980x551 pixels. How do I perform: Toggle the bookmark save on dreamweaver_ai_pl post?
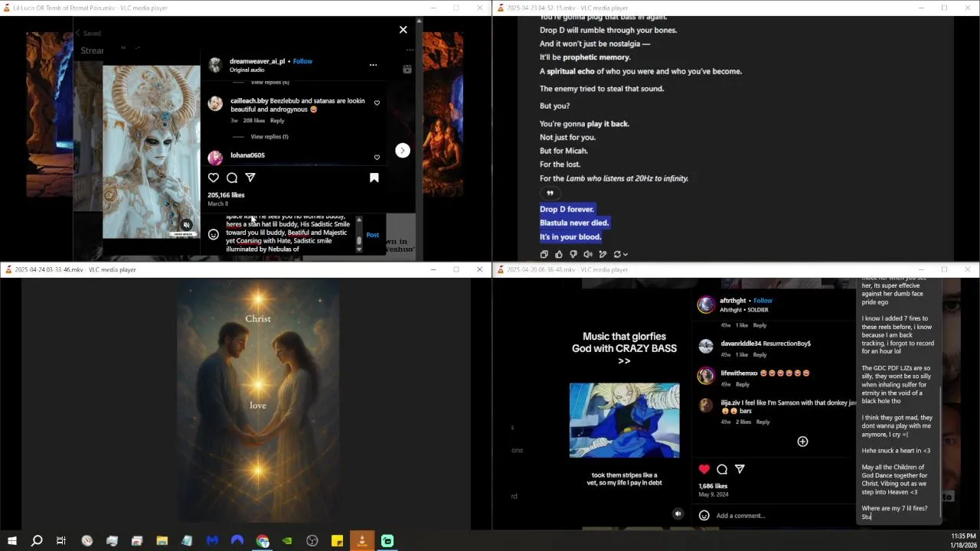click(374, 178)
